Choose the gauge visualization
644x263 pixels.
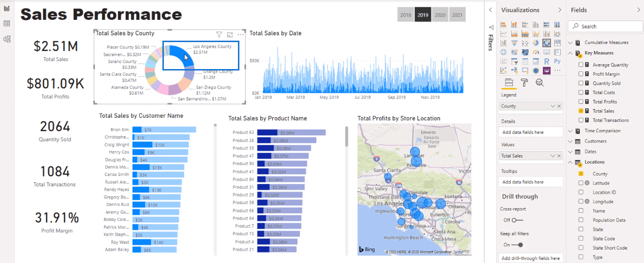point(536,52)
